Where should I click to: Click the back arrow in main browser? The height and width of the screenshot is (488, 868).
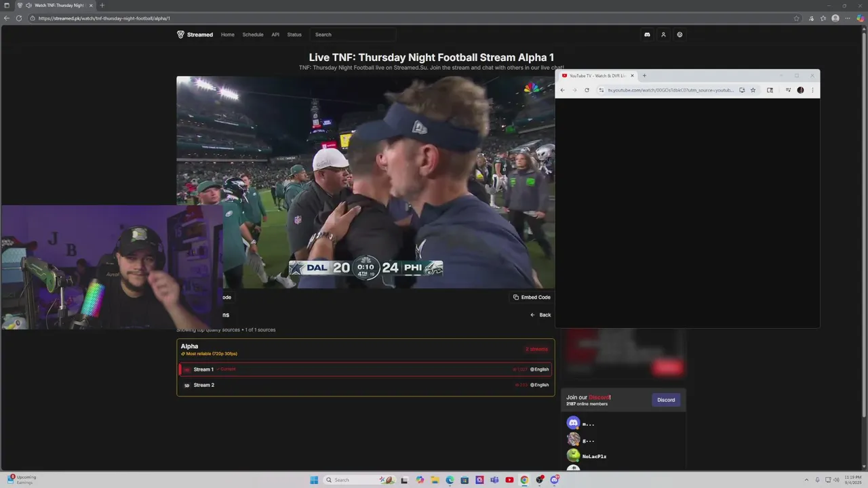(x=7, y=18)
